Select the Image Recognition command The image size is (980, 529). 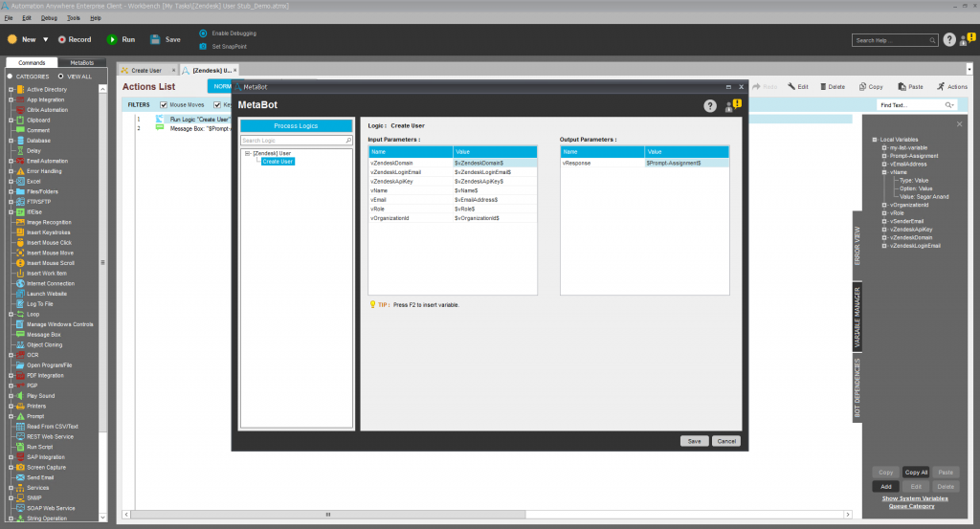49,222
